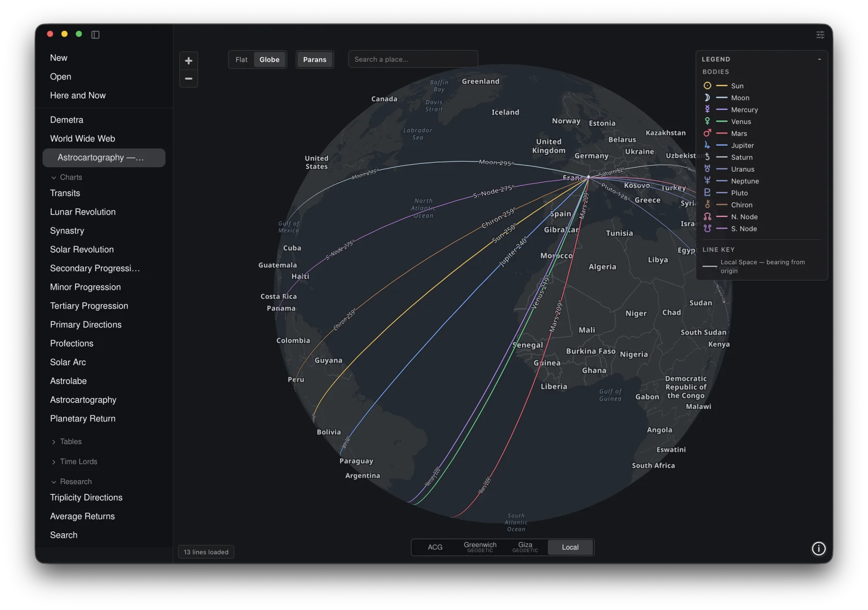Open Primary Directions
This screenshot has width=868, height=610.
[86, 325]
